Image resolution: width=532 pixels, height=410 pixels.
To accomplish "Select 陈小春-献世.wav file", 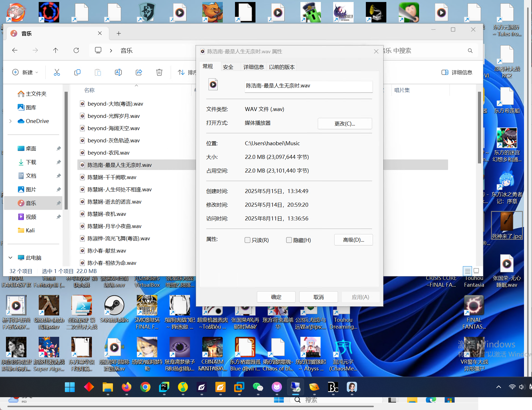I will (x=107, y=251).
